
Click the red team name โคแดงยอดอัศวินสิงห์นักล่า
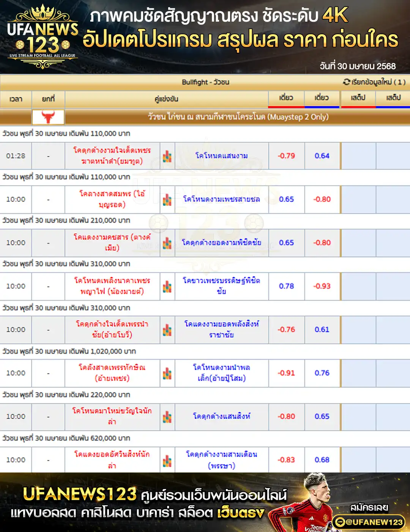pos(112,460)
